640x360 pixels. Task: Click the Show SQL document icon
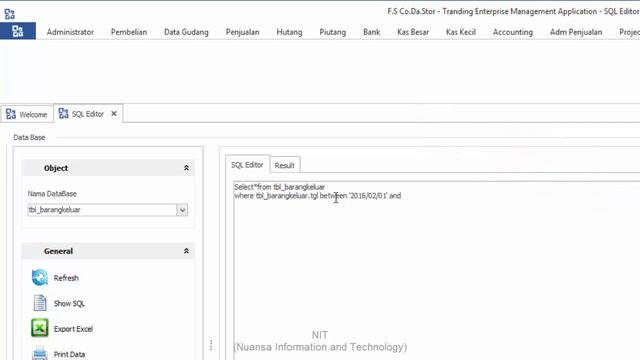point(40,303)
